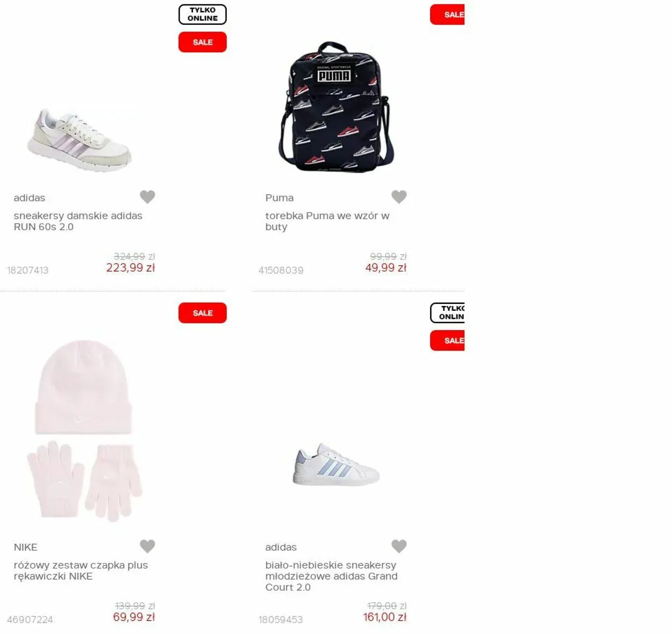This screenshot has width=672, height=634.
Task: Open Puma backpack bag product image
Action: (x=335, y=107)
